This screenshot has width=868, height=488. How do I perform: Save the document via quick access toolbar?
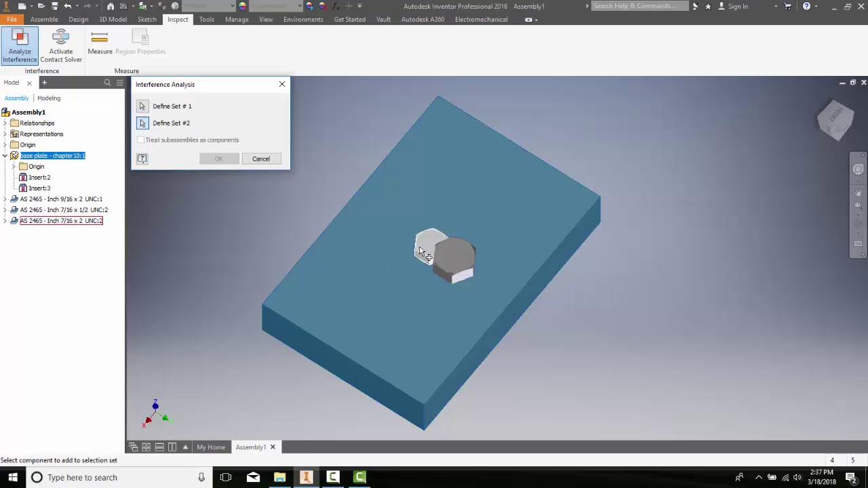[55, 6]
